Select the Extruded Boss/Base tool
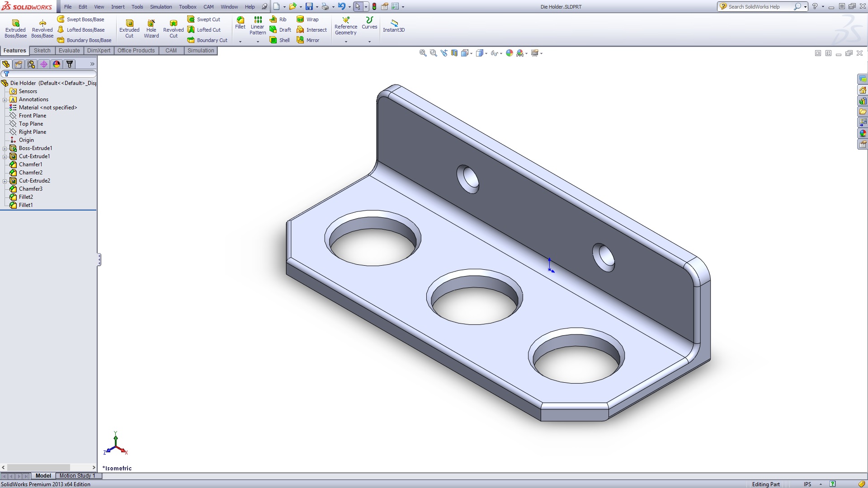 (x=15, y=29)
